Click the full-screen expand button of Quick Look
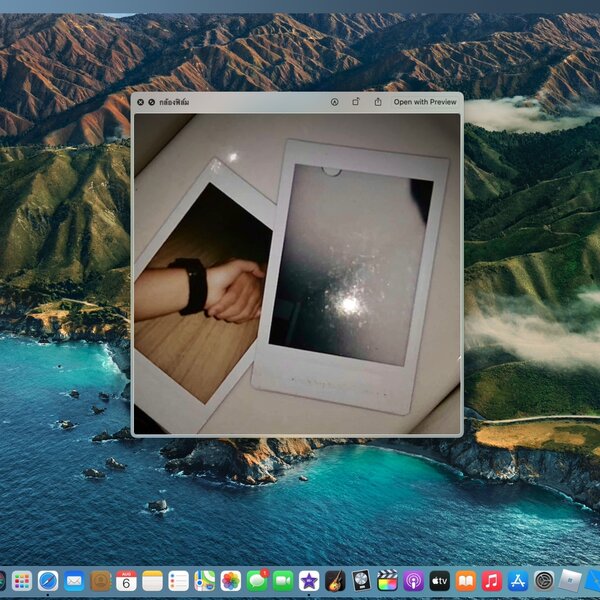The height and width of the screenshot is (600, 600). click(152, 102)
